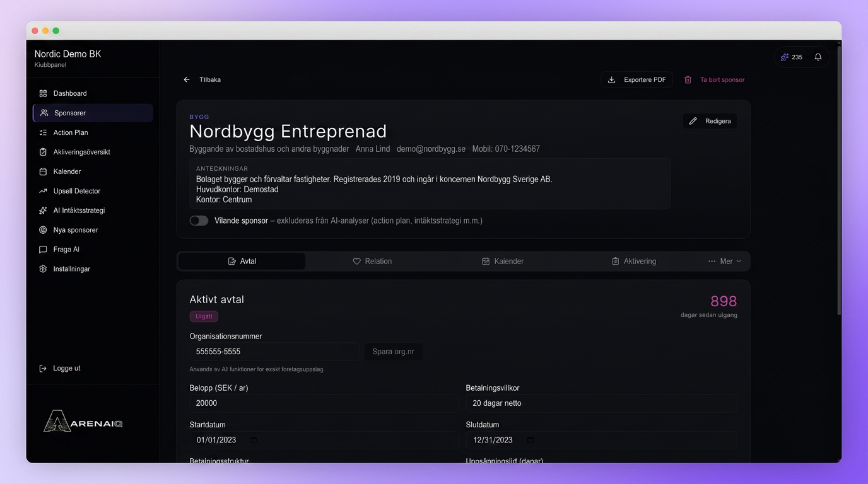Click the vertical scrollbar on the page
The image size is (868, 484).
point(838,180)
